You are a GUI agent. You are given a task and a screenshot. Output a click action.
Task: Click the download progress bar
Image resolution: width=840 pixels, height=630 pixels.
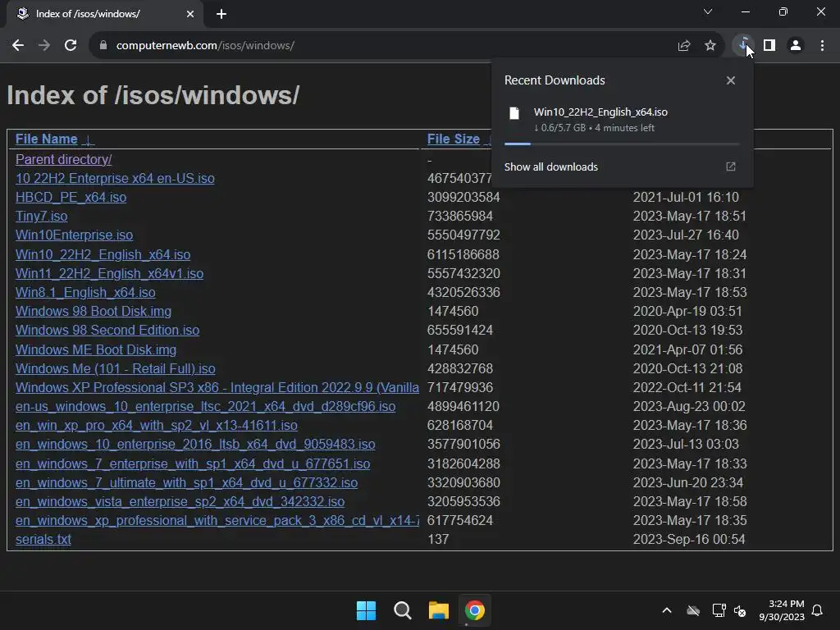click(x=622, y=144)
